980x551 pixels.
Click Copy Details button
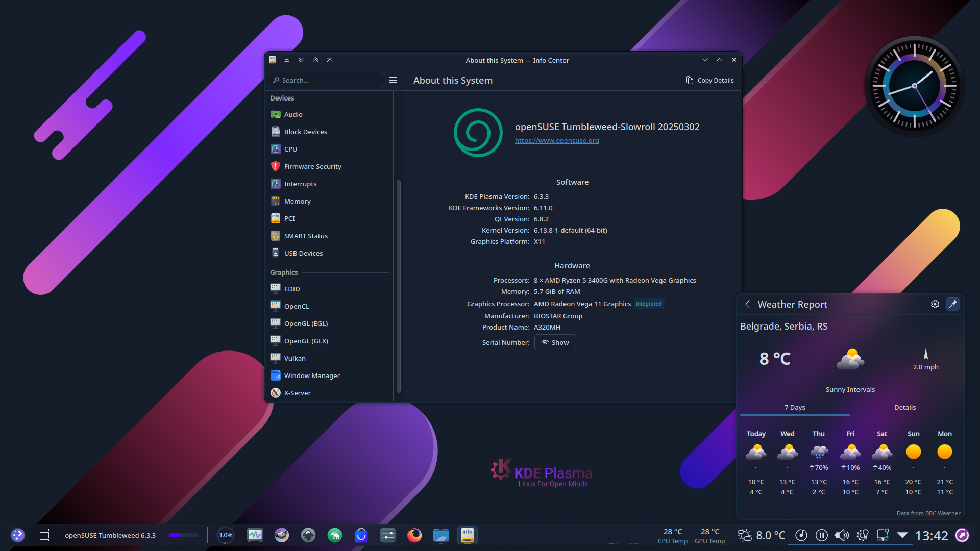tap(710, 80)
